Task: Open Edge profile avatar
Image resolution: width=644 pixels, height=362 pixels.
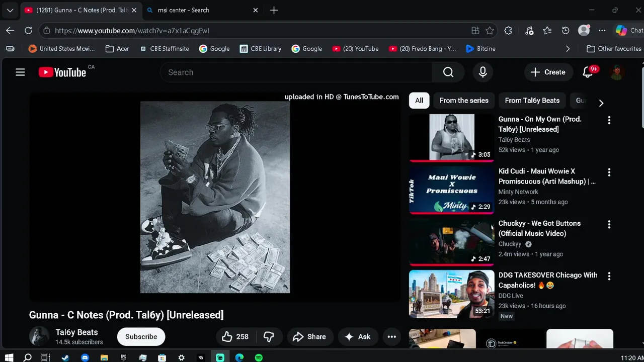Action: coord(584,31)
